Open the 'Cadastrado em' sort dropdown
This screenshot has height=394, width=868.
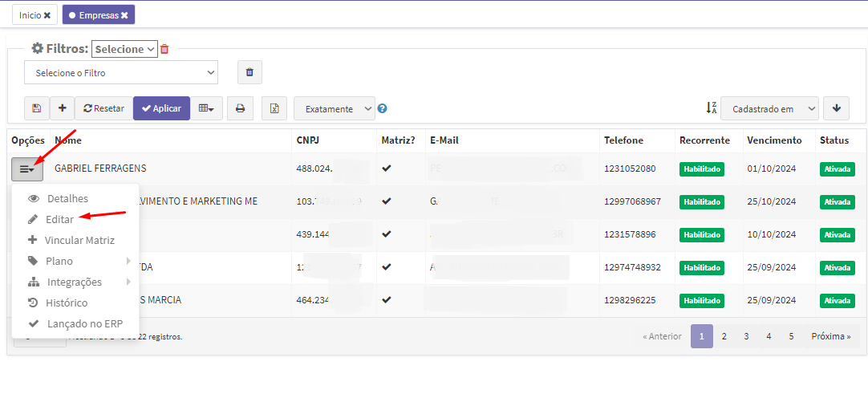coord(769,108)
